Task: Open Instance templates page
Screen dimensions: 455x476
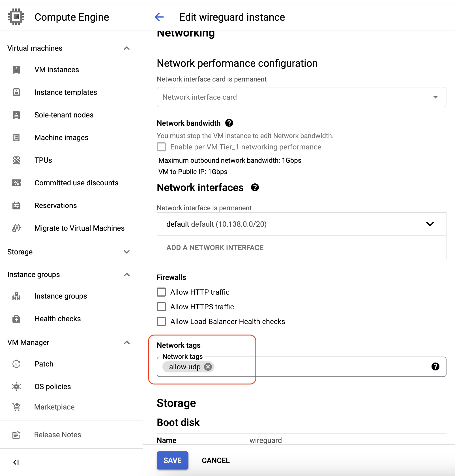Action: [66, 92]
